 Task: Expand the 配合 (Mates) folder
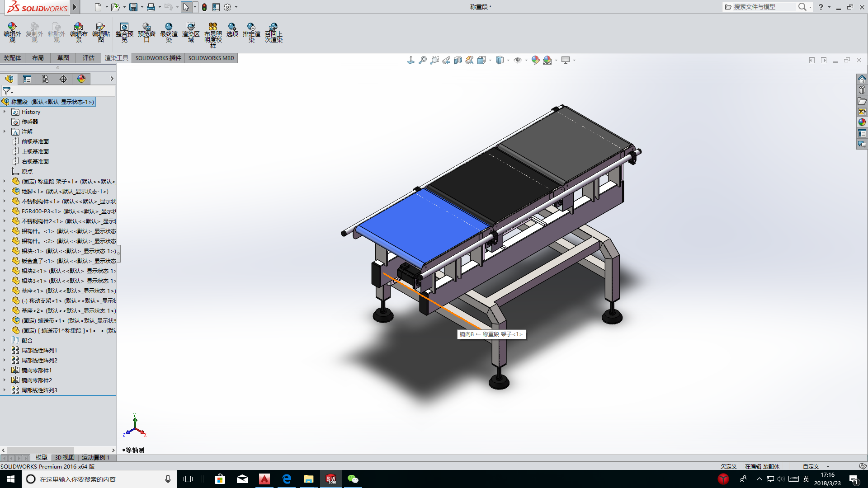click(5, 340)
